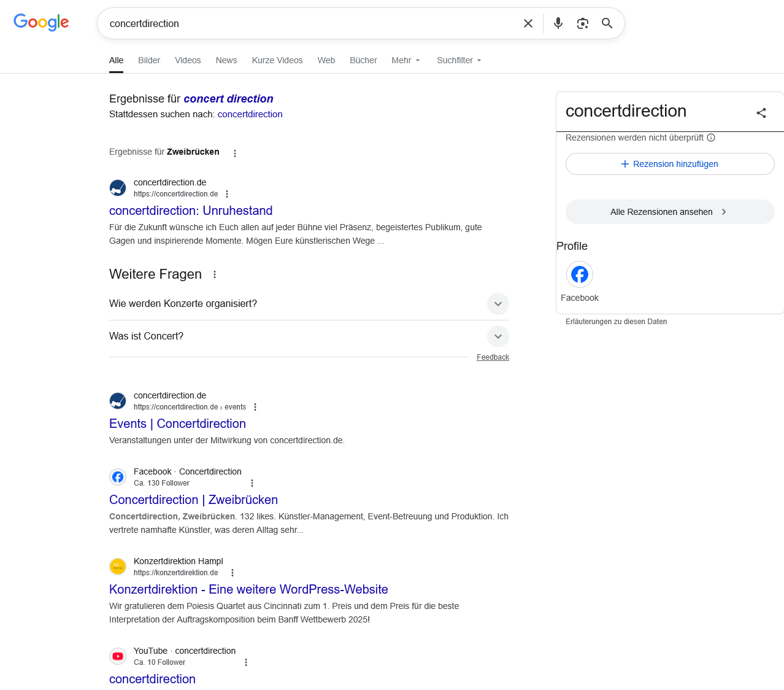Open the News search tab
Image resolution: width=784 pixels, height=690 pixels.
click(x=226, y=60)
